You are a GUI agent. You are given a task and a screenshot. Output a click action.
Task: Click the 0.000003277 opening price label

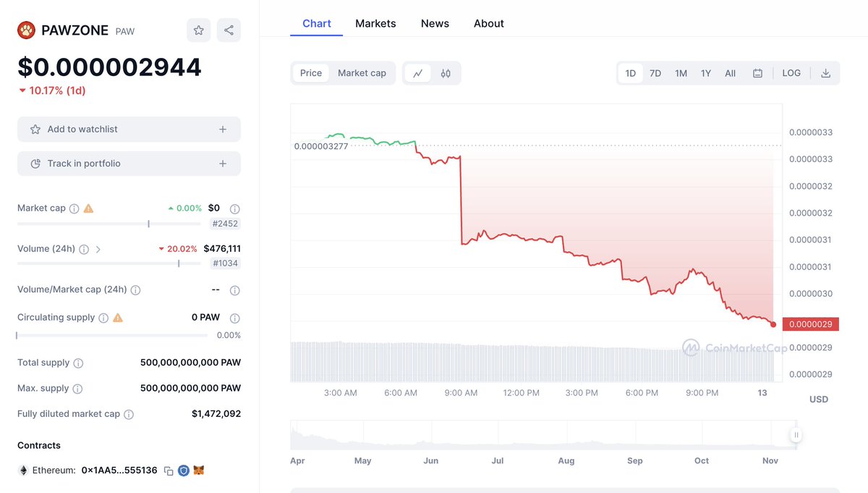(321, 146)
